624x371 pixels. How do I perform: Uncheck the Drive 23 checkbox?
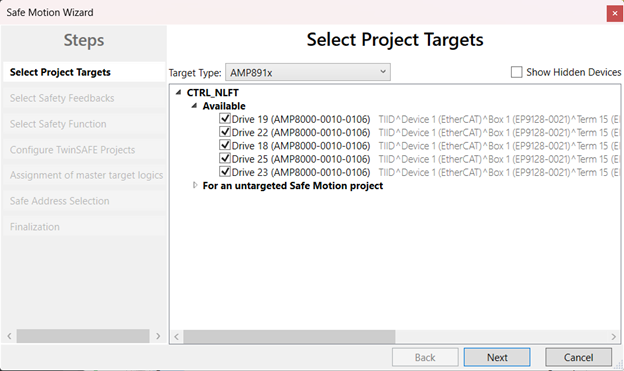[225, 172]
